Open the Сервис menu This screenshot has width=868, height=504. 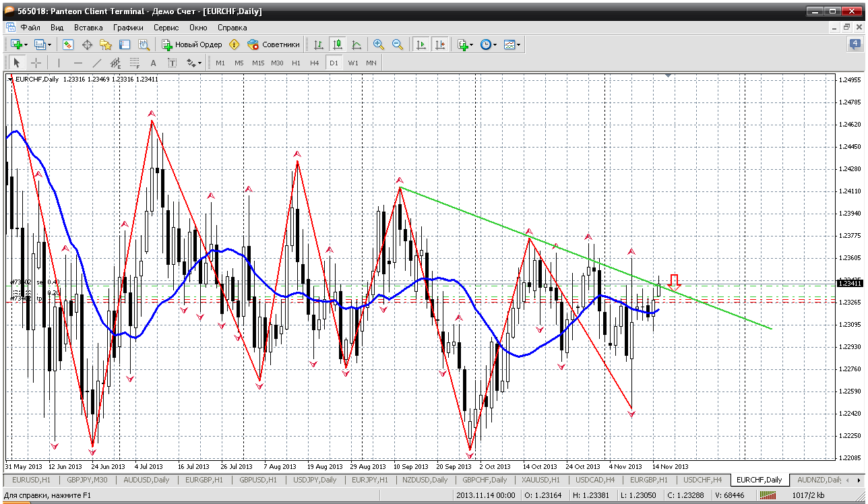tap(166, 28)
